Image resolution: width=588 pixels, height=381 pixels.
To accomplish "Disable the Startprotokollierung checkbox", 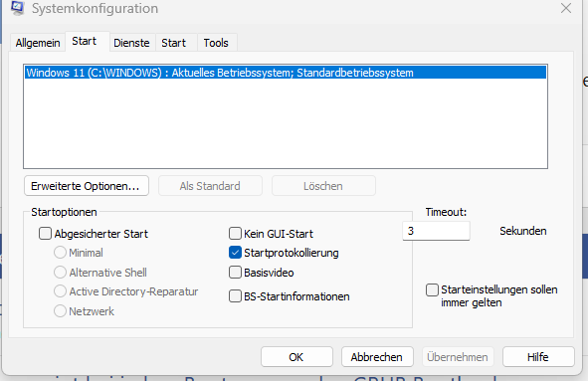I will coord(235,253).
